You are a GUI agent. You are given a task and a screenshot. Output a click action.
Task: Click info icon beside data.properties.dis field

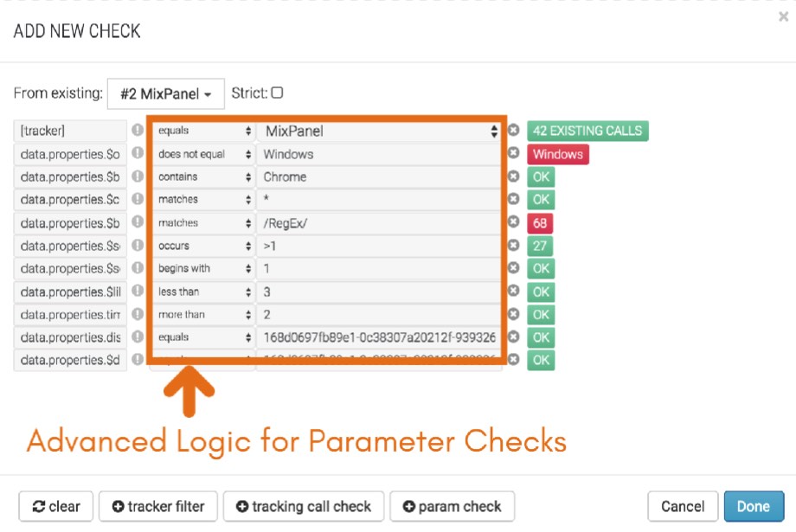(x=138, y=337)
